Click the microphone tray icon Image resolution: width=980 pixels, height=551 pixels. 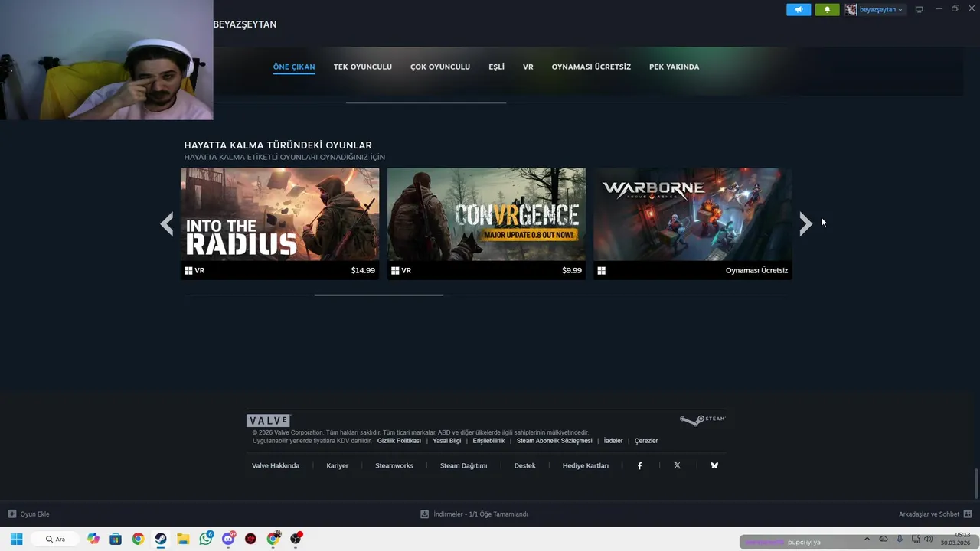(x=900, y=539)
